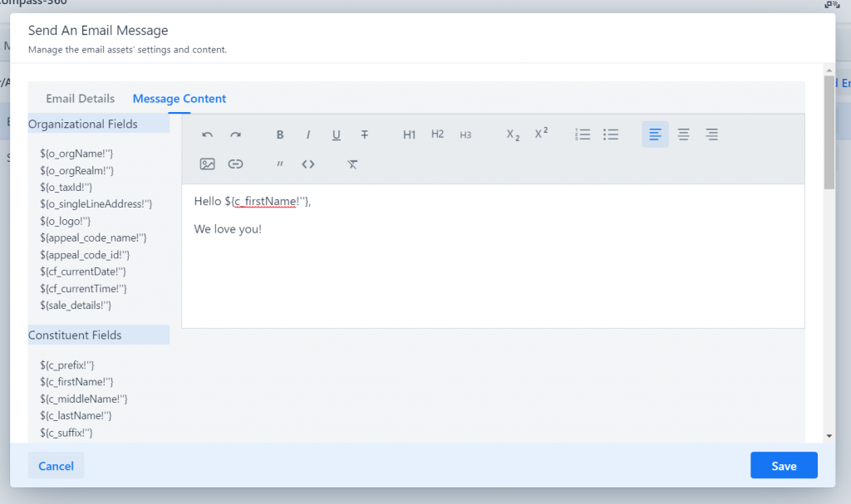Screen dimensions: 851x504
Task: Toggle italic formatting
Action: [308, 135]
